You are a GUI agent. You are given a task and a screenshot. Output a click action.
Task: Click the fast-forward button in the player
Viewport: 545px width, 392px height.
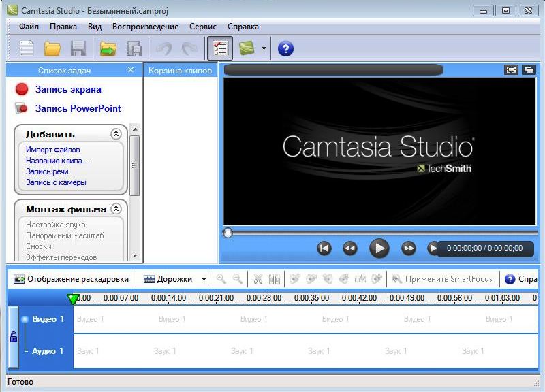point(409,248)
